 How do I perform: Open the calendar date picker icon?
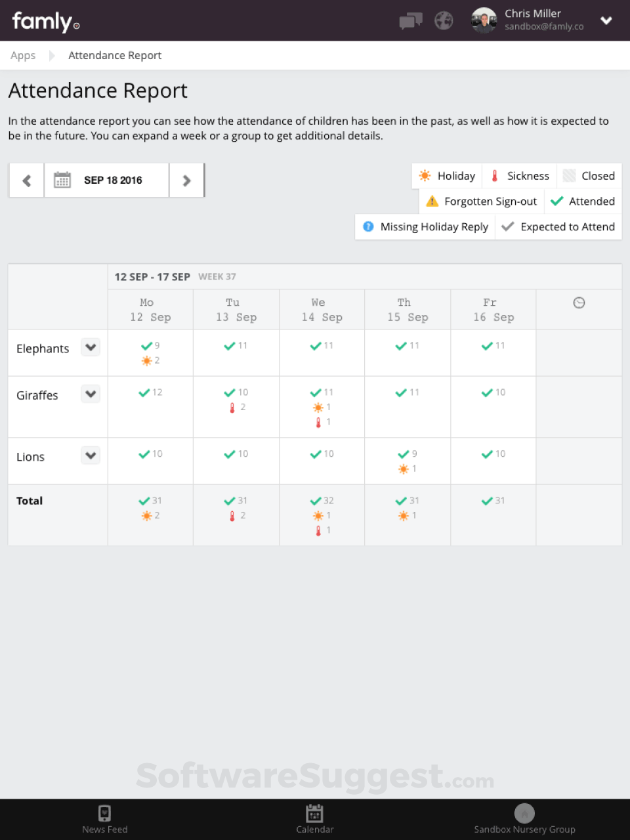coord(62,180)
